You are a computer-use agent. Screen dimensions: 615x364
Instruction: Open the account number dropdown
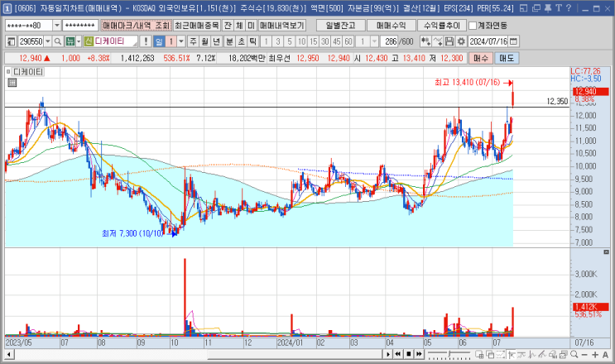click(57, 26)
